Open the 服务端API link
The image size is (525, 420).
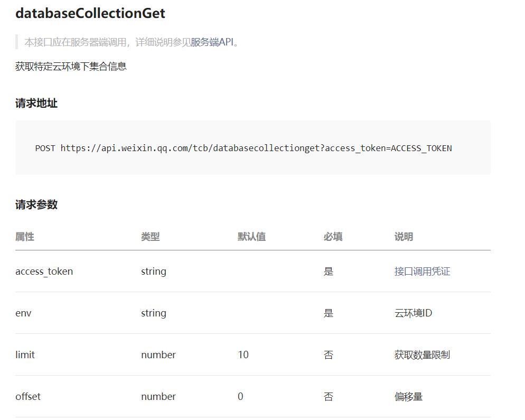[x=212, y=42]
